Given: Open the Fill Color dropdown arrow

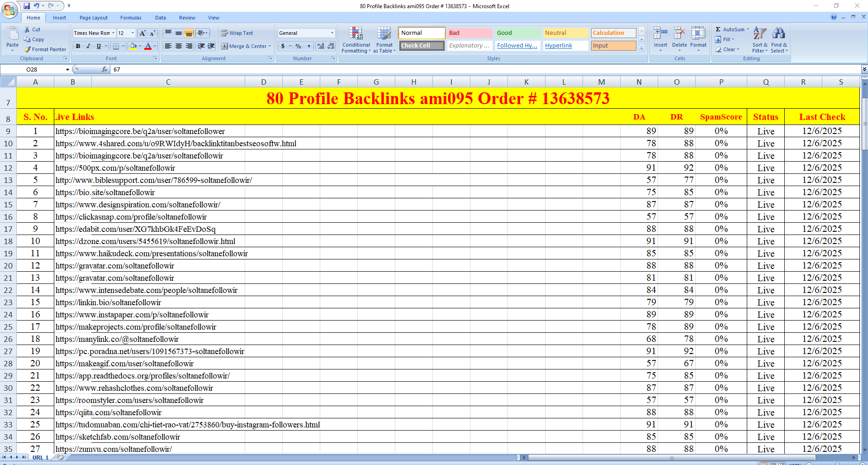Looking at the screenshot, I should 140,46.
